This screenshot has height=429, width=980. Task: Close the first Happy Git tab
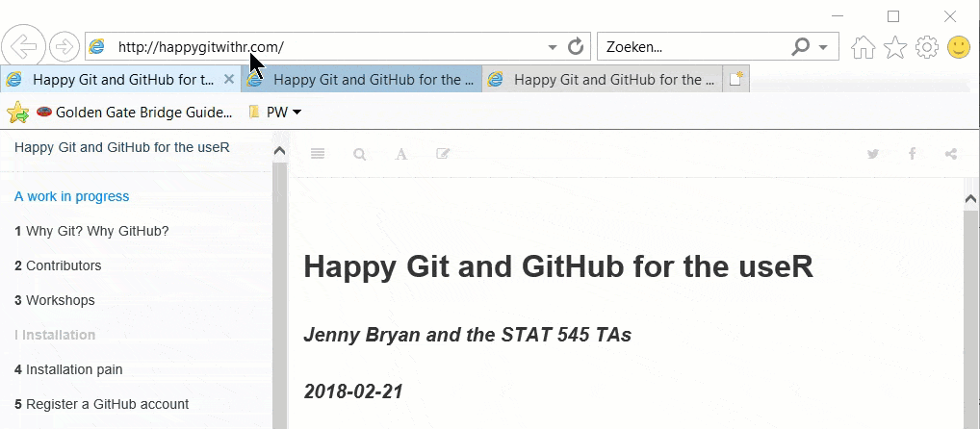[x=229, y=79]
